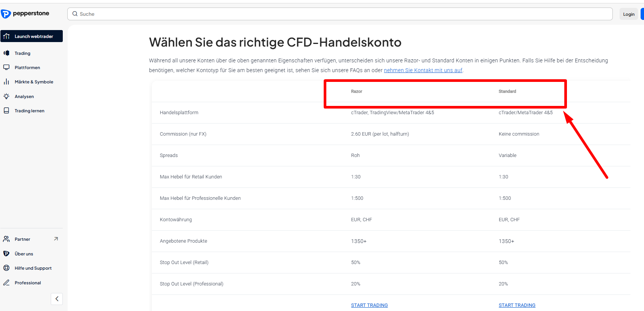Click the Märkte & Symbole bars icon
The height and width of the screenshot is (311, 644).
tap(6, 82)
